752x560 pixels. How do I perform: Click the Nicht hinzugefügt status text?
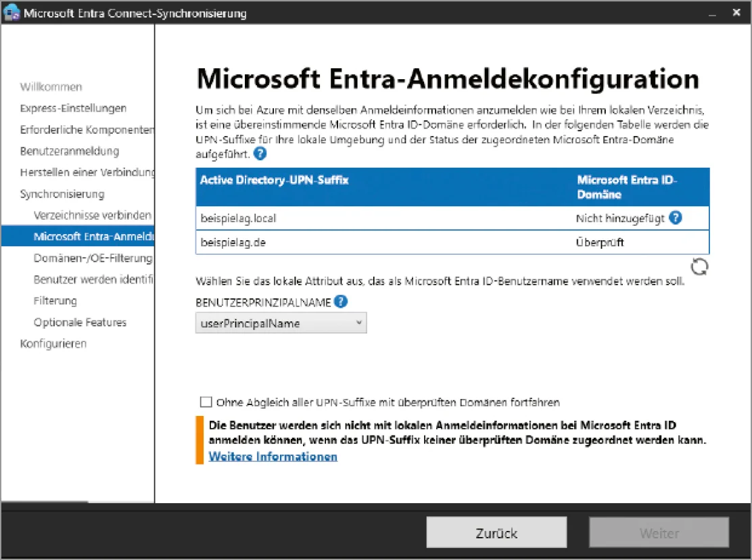620,218
